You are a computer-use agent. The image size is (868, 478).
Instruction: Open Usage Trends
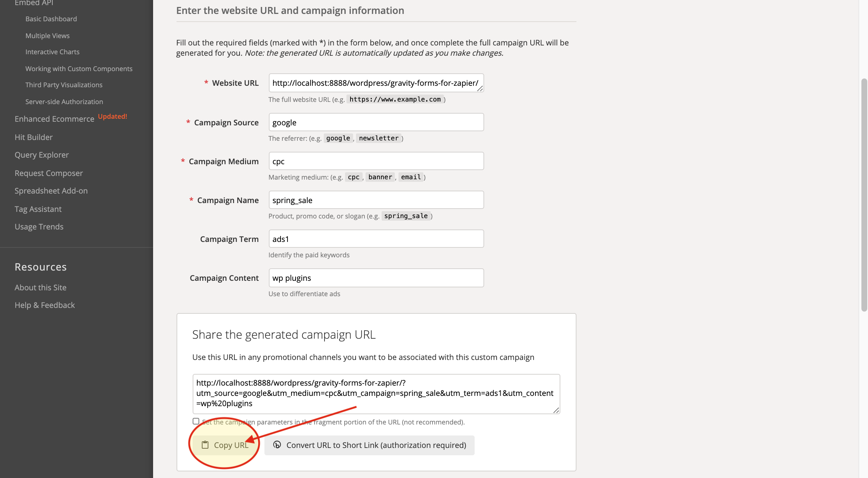pos(39,227)
